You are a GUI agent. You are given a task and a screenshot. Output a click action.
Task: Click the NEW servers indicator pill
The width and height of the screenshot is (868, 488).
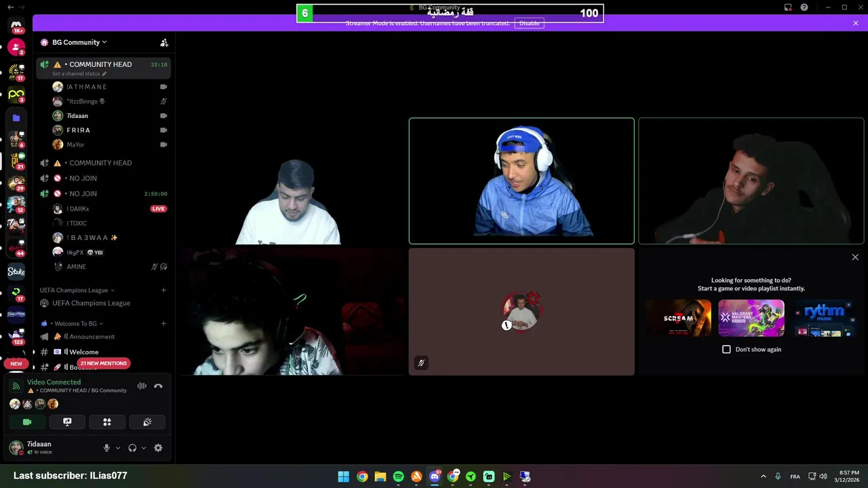point(16,363)
